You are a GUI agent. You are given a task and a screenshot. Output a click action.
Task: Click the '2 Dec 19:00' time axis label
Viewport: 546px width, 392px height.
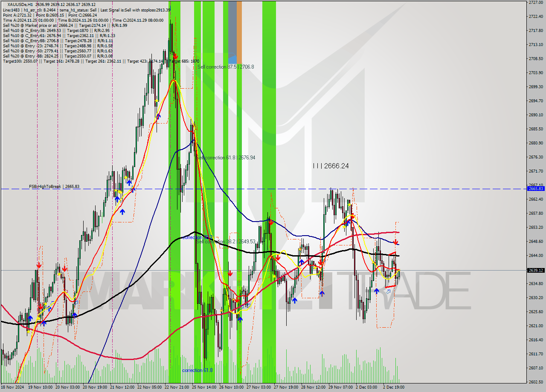tap(394, 387)
